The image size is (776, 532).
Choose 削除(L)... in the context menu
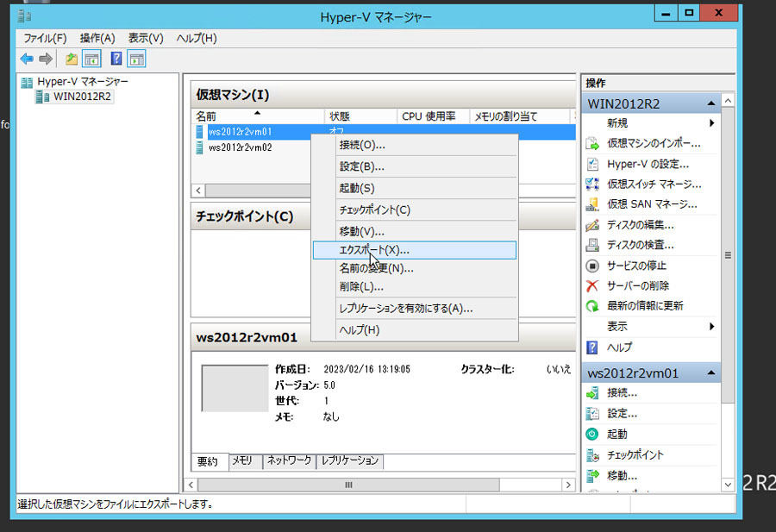click(415, 287)
